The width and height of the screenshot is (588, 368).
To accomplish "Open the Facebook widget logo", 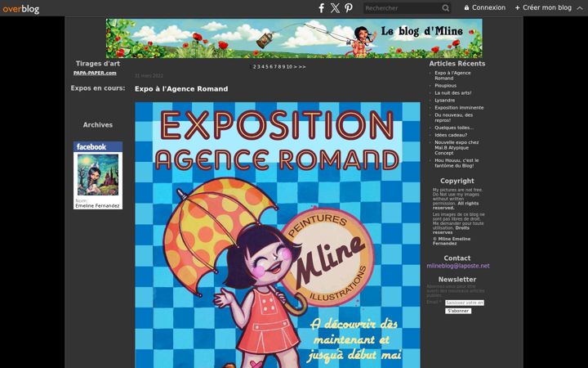I will pyautogui.click(x=91, y=147).
